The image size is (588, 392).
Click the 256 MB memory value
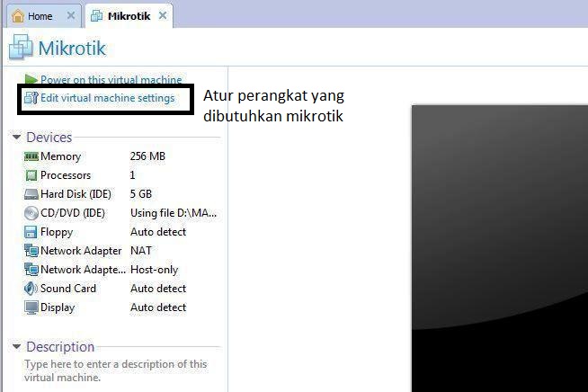tap(147, 156)
